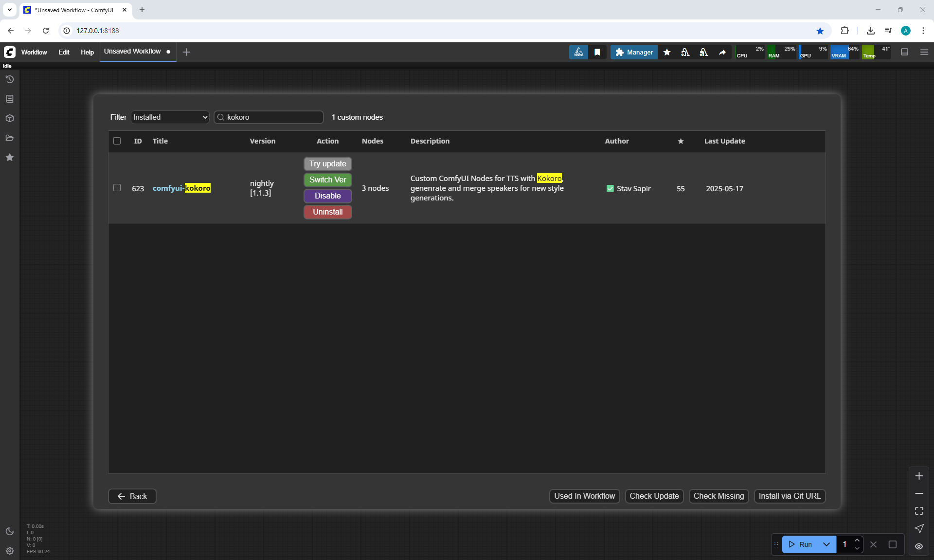Click the share arrow icon in toolbar
934x560 pixels.
click(722, 52)
